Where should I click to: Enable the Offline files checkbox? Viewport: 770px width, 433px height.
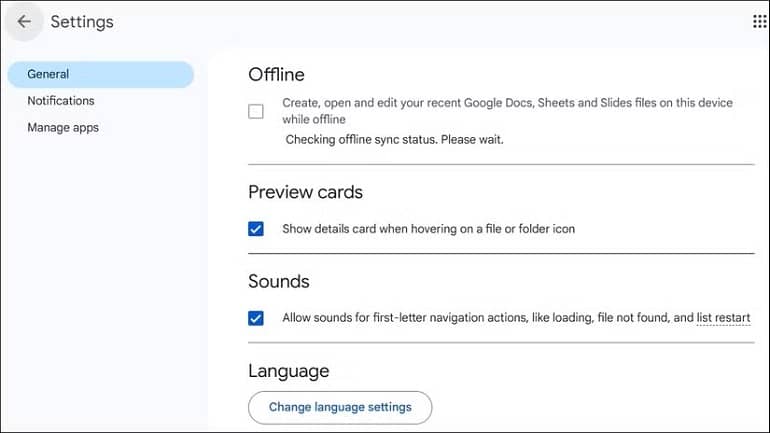coord(256,111)
